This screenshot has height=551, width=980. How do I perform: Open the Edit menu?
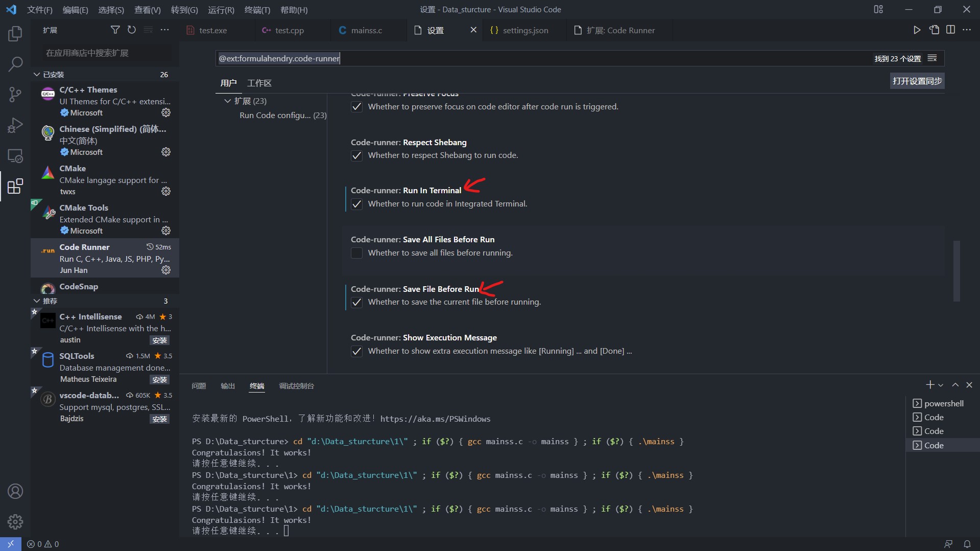75,10
